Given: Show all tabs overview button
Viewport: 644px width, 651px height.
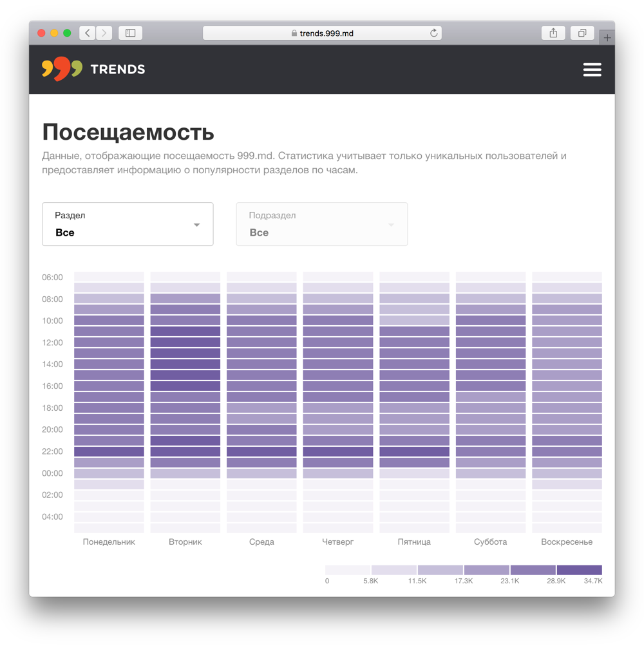Looking at the screenshot, I should tap(582, 33).
